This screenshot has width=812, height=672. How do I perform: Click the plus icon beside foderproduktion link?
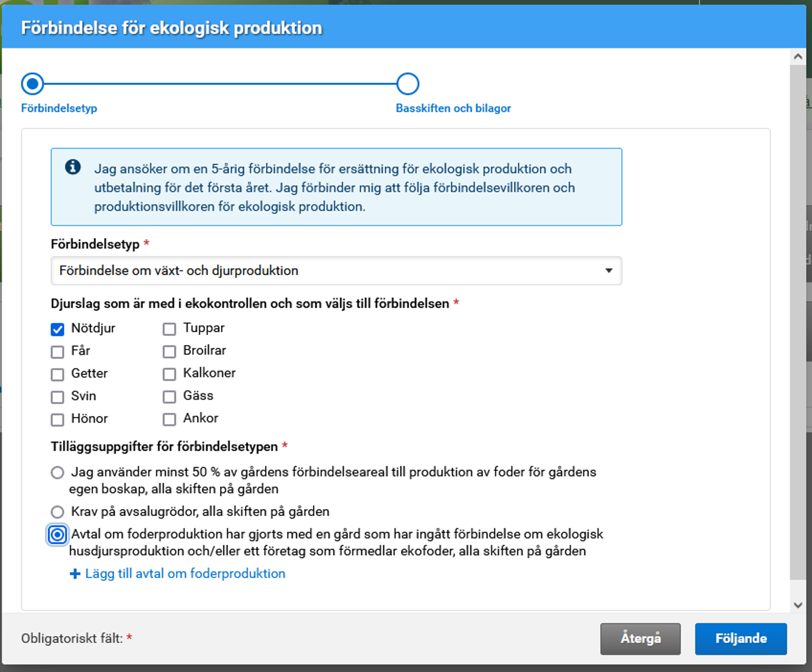[x=75, y=574]
